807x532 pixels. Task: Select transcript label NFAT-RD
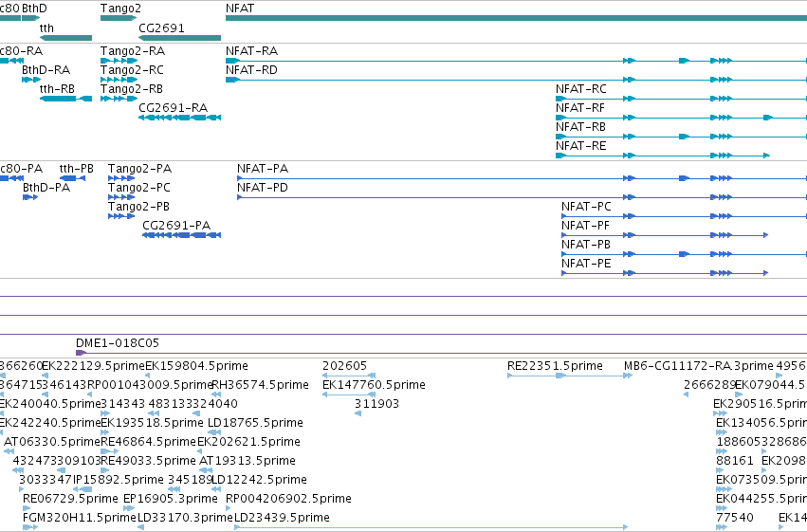[251, 70]
